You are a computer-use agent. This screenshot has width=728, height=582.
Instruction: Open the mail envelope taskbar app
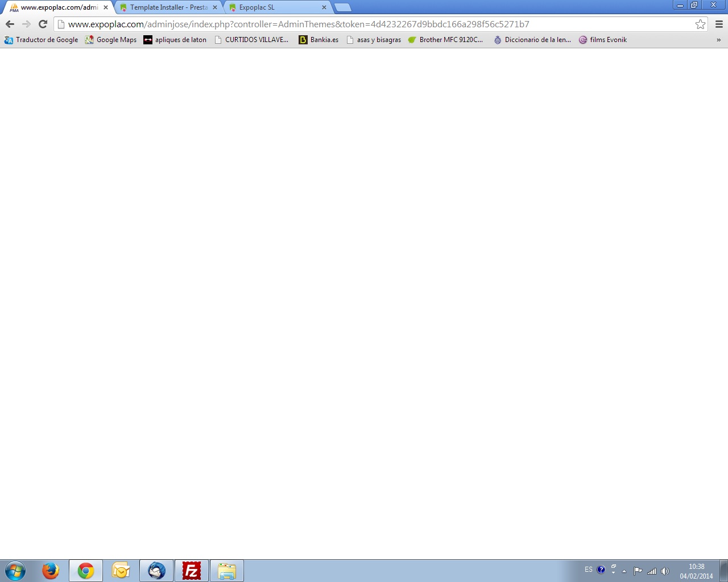[121, 571]
